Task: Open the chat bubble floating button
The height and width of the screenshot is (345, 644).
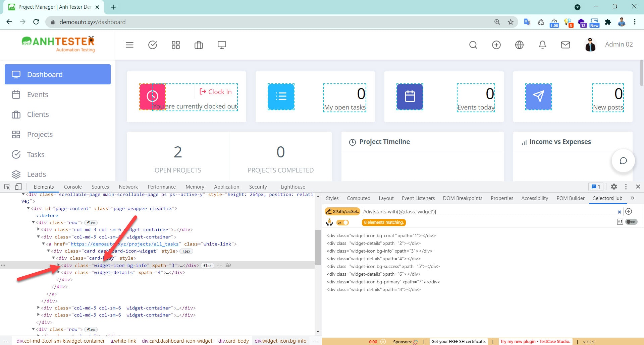Action: click(x=623, y=160)
